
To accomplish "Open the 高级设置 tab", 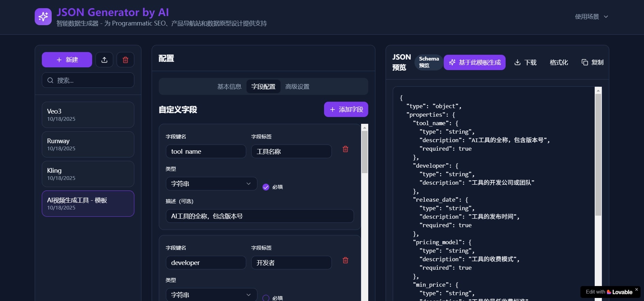I will point(297,86).
